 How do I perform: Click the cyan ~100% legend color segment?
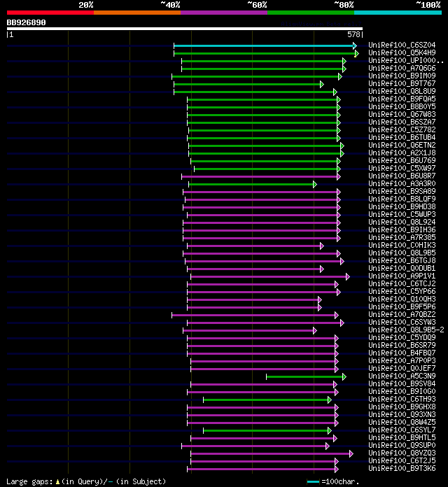(398, 13)
